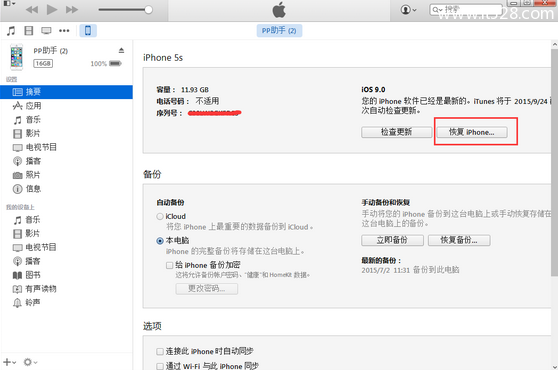Click the vertical scrollbar thumb
Viewport: 558px width, 370px height.
coord(554,162)
